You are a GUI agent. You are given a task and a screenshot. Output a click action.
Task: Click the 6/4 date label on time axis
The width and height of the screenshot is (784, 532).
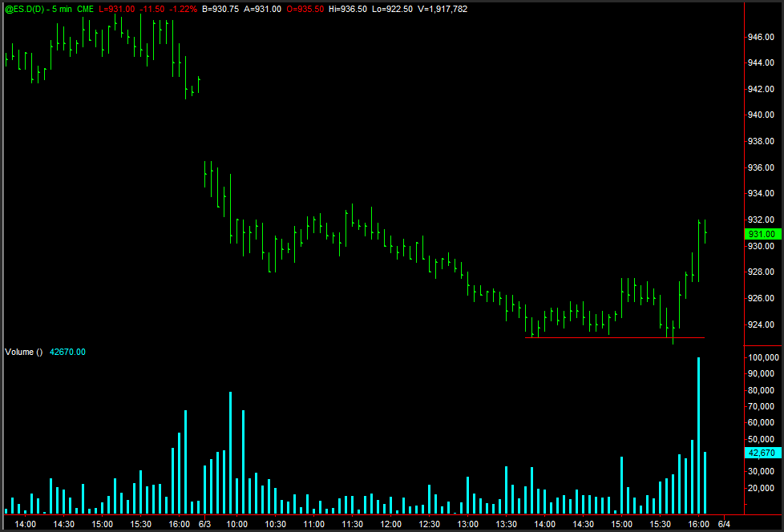[724, 524]
